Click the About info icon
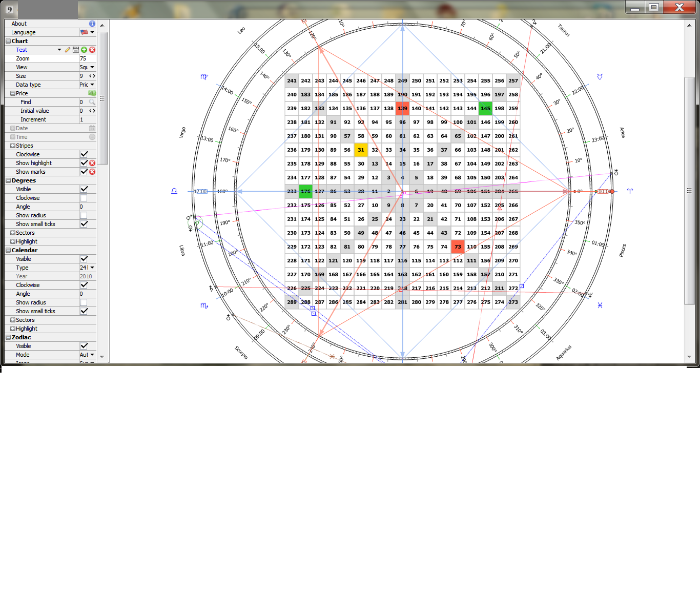Image resolution: width=700 pixels, height=592 pixels. (92, 23)
